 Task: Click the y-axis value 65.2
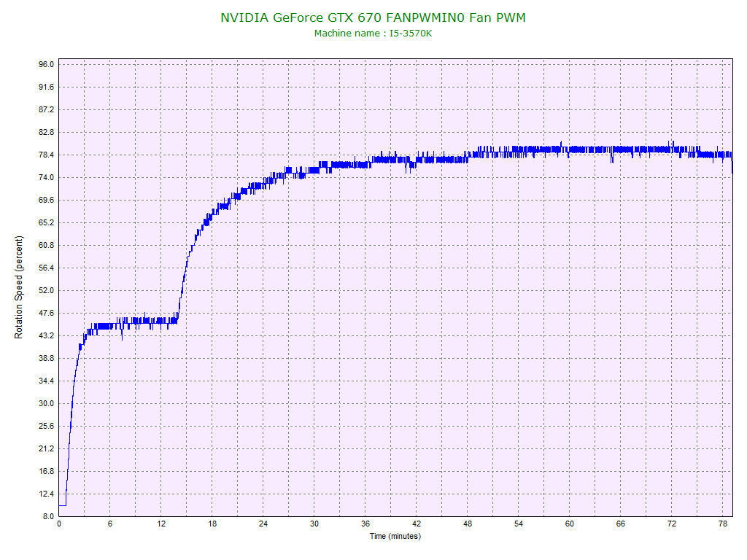46,223
